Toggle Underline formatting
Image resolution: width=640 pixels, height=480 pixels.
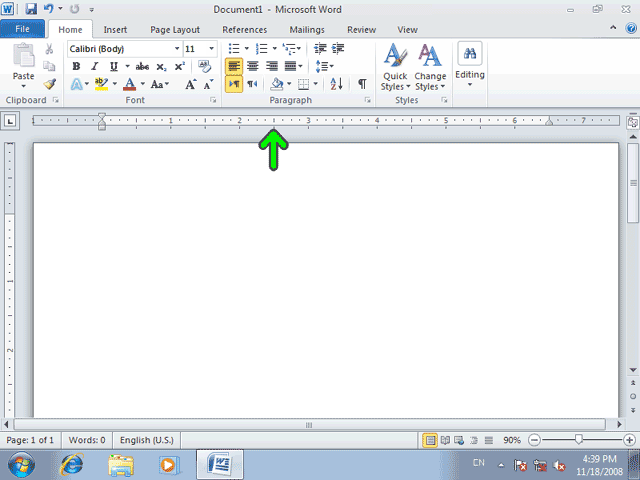coord(113,66)
